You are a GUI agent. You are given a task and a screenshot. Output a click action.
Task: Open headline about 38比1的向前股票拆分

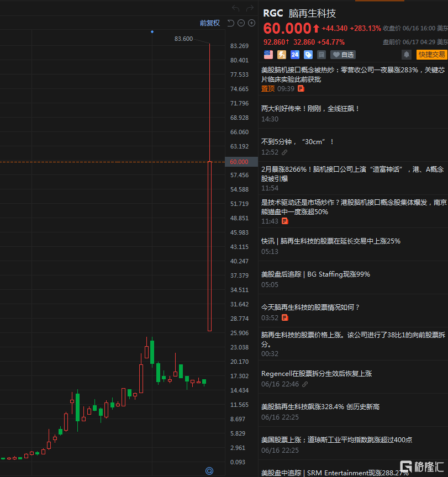[x=354, y=340]
